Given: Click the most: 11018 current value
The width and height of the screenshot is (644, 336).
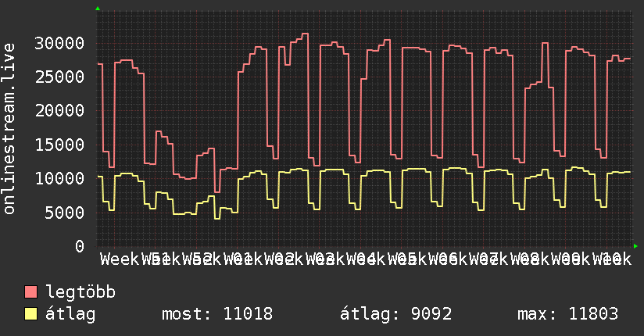Looking at the screenshot, I should click(x=217, y=314).
